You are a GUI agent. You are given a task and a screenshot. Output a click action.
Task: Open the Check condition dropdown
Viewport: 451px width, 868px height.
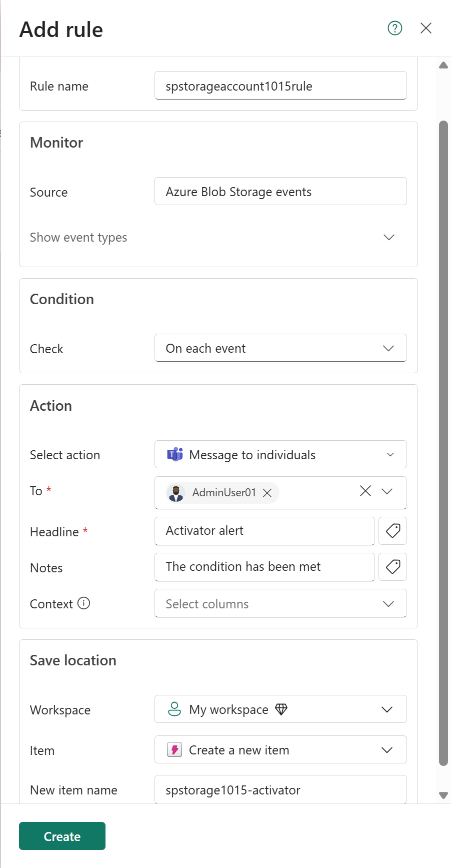click(280, 348)
